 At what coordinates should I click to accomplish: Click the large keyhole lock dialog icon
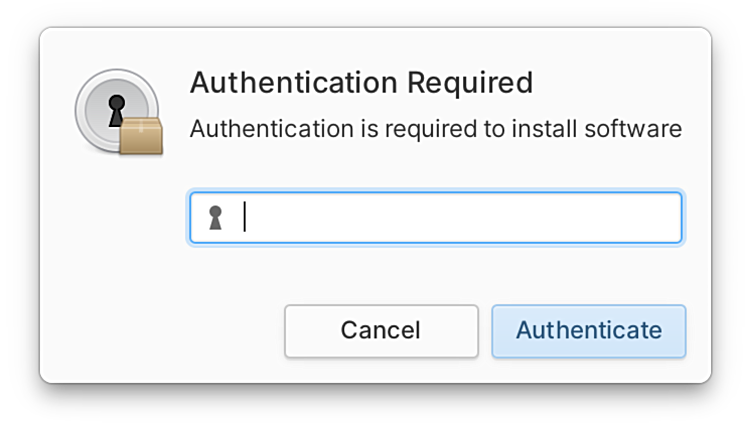pos(118,112)
